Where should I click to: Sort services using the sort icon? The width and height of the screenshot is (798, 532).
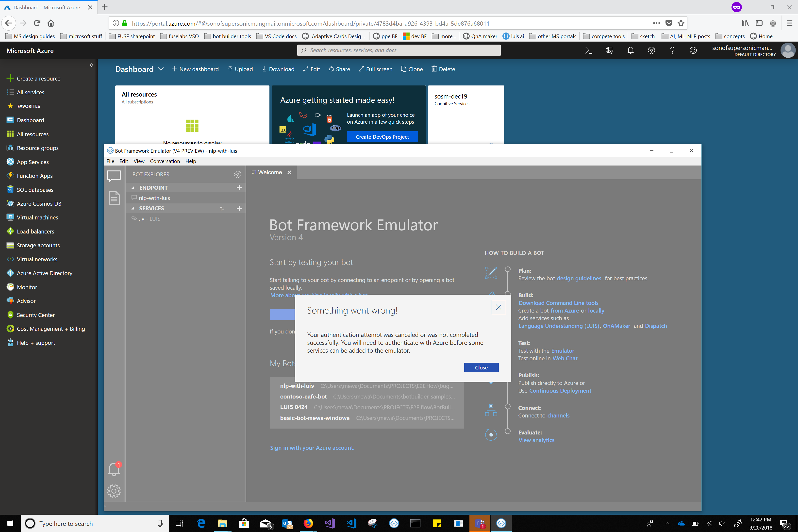[222, 208]
